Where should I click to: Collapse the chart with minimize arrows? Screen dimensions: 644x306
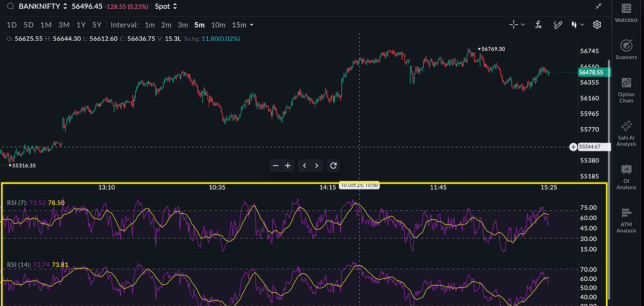point(598,6)
